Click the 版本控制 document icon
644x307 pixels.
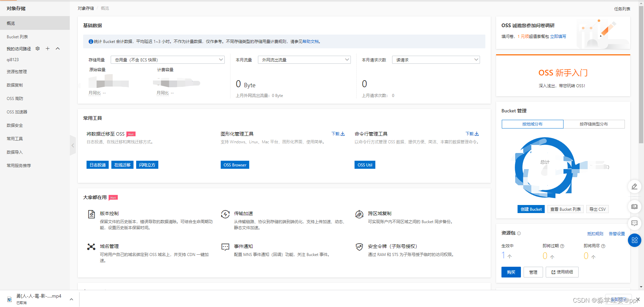coord(91,214)
